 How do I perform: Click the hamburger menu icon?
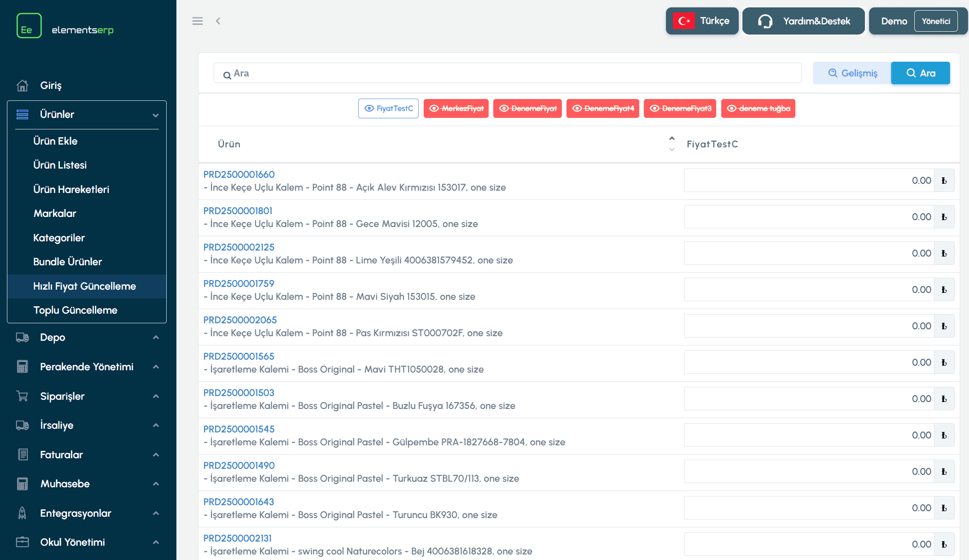[x=198, y=21]
